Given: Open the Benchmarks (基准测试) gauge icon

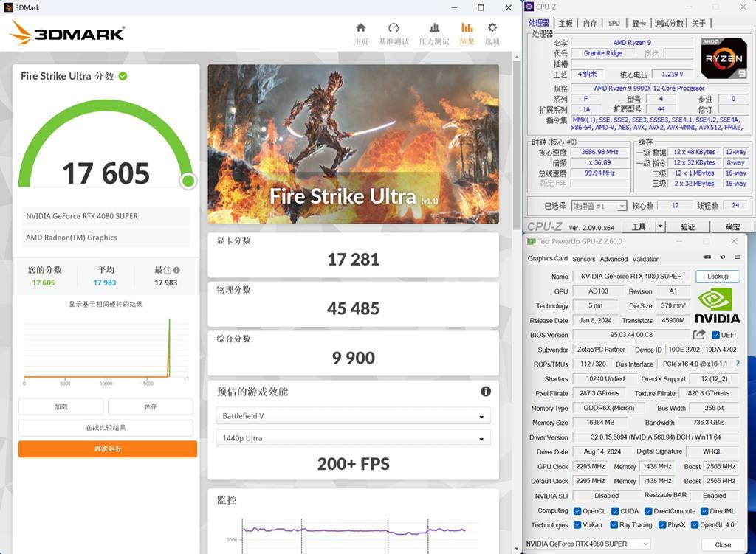Looking at the screenshot, I should point(394,28).
